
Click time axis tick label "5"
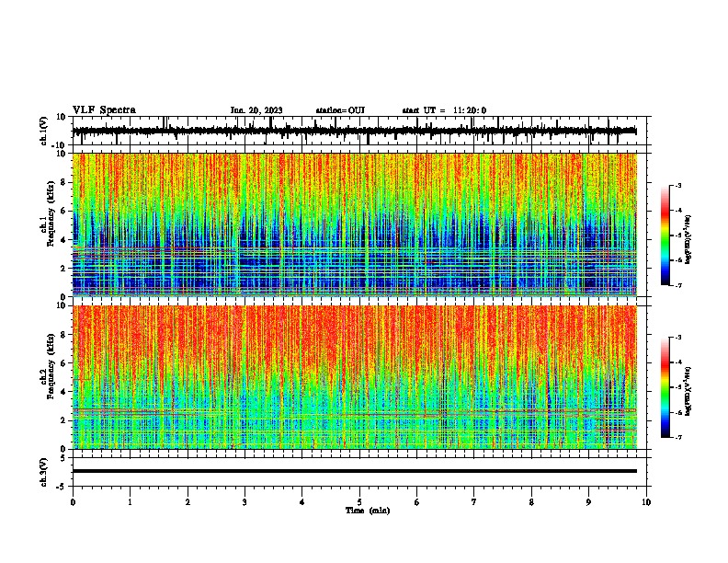(x=359, y=502)
